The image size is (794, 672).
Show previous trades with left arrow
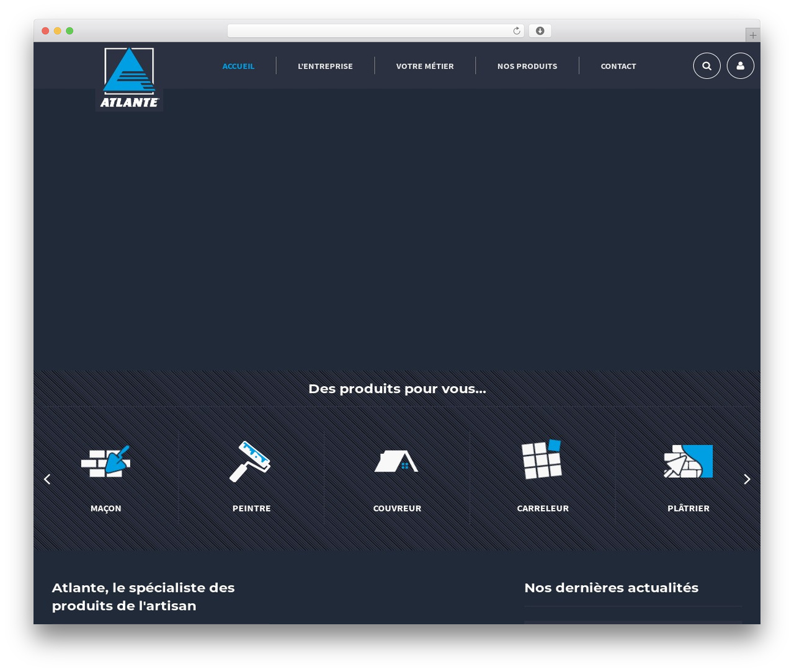click(x=47, y=479)
